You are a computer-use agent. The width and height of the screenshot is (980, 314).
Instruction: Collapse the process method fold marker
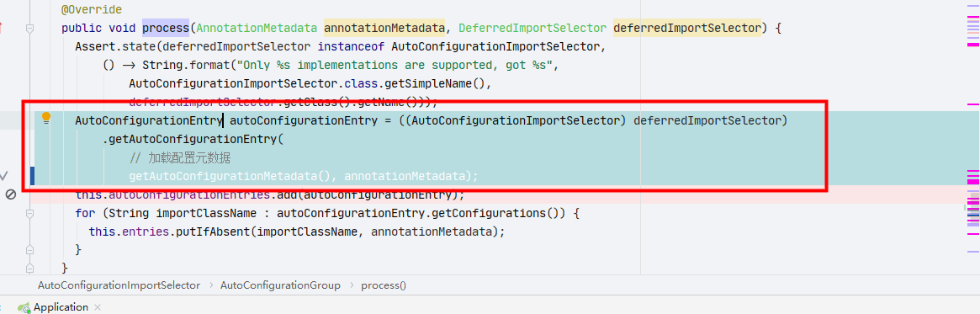coord(29,28)
